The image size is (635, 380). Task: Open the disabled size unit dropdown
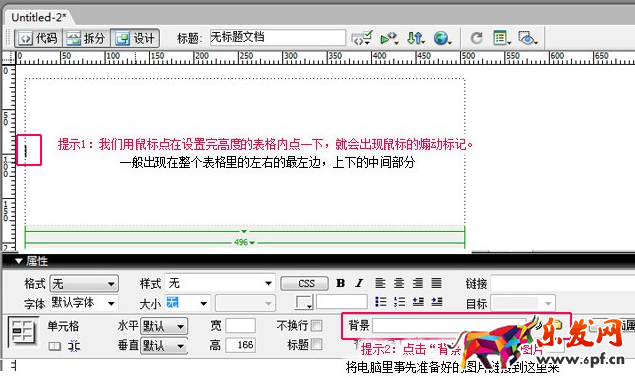click(x=245, y=303)
